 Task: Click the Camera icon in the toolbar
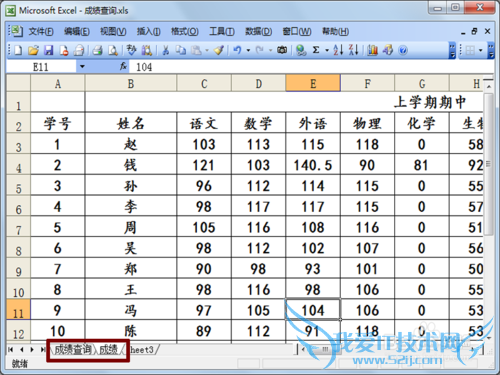click(x=282, y=50)
